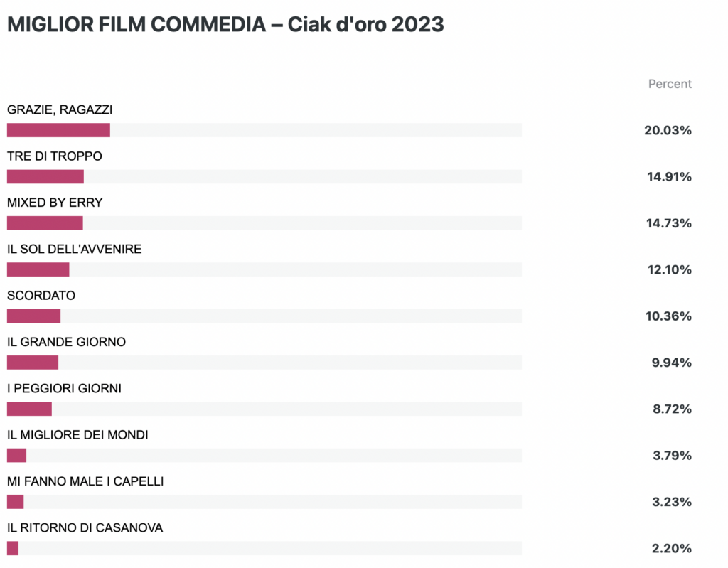Click the IL SOL DELL'AVVENIRE progress bar
The height and width of the screenshot is (568, 728).
coord(264,269)
